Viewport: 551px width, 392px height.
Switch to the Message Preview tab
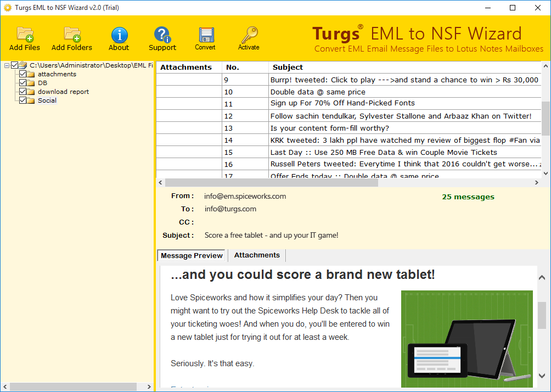click(192, 256)
